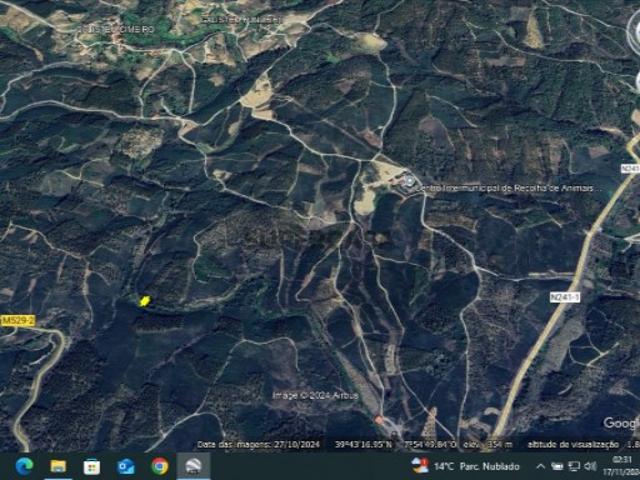This screenshot has width=640, height=480.
Task: Click the 'Image © 2024 Airbus' attribution text
Action: click(315, 395)
